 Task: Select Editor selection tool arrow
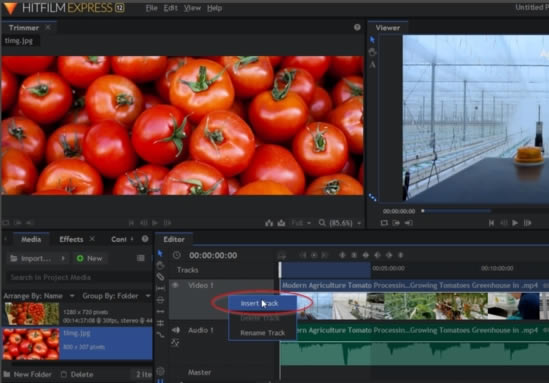coord(160,253)
